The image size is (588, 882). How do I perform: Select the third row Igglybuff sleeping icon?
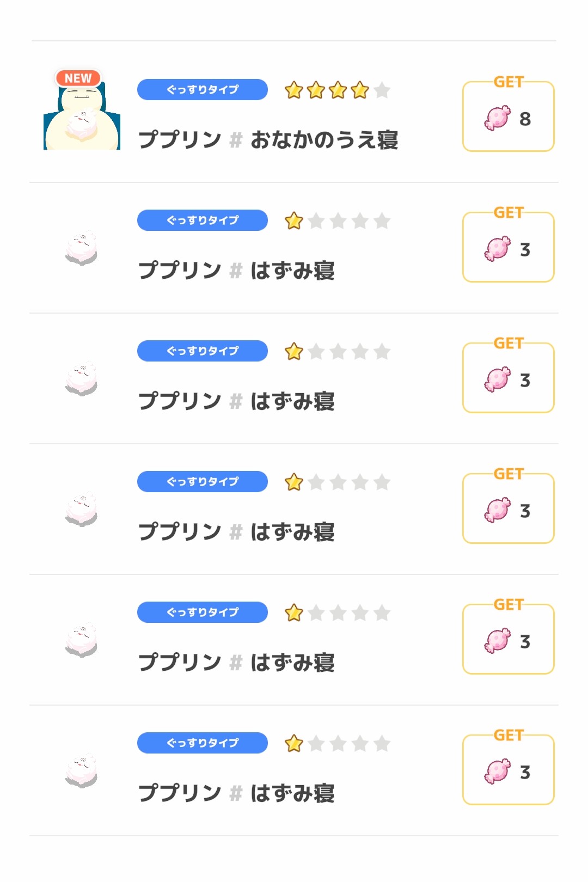tap(82, 379)
